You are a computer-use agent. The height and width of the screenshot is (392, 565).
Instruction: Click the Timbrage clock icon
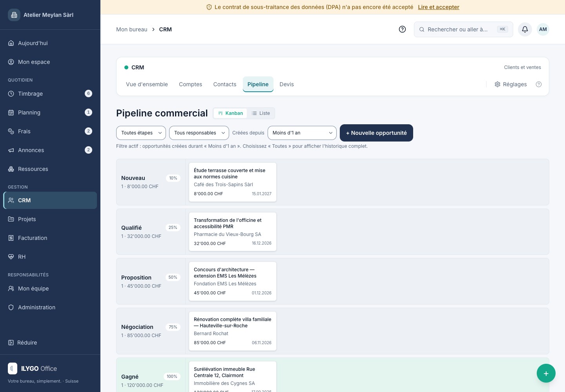click(x=11, y=94)
